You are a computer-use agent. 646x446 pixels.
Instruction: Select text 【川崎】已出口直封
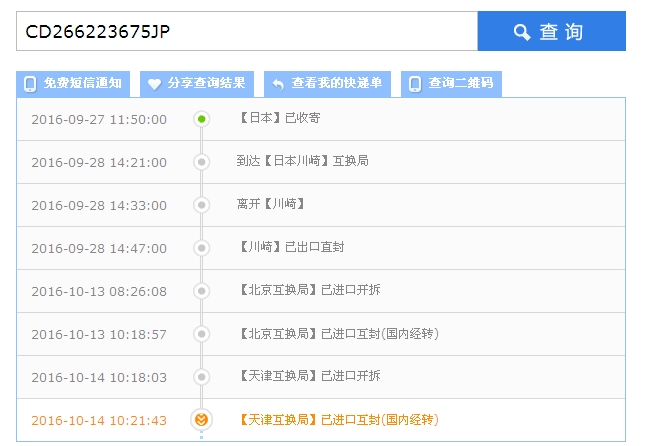click(291, 247)
